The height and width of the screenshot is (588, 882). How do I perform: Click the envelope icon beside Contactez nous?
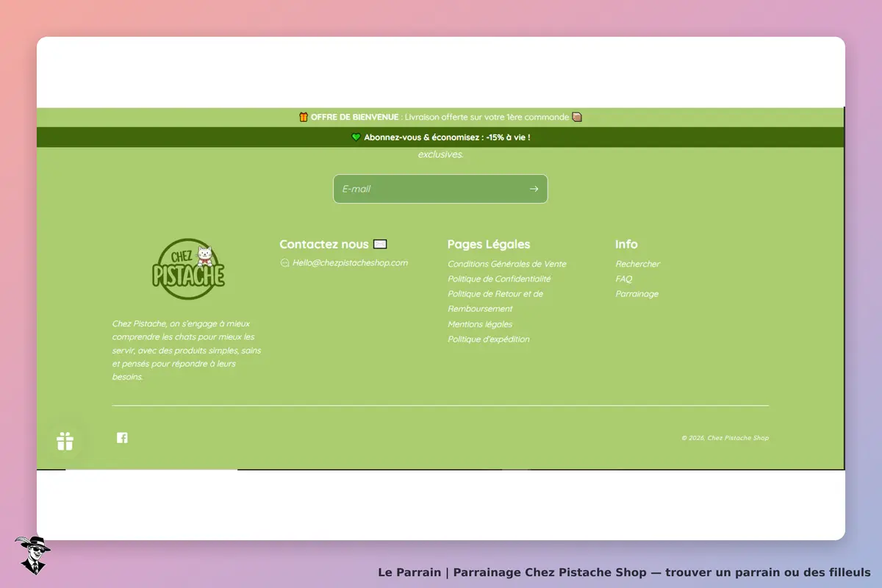(380, 244)
